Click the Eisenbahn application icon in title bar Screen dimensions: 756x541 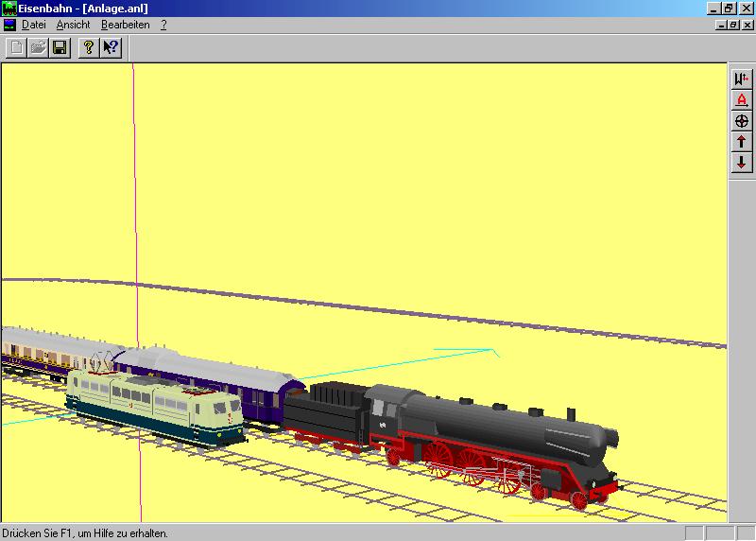pos(9,9)
